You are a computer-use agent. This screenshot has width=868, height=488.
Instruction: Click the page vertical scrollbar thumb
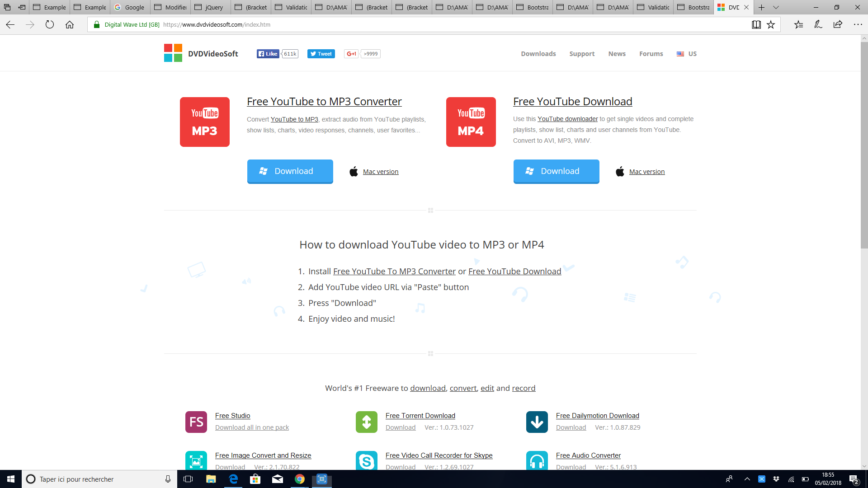tap(864, 145)
